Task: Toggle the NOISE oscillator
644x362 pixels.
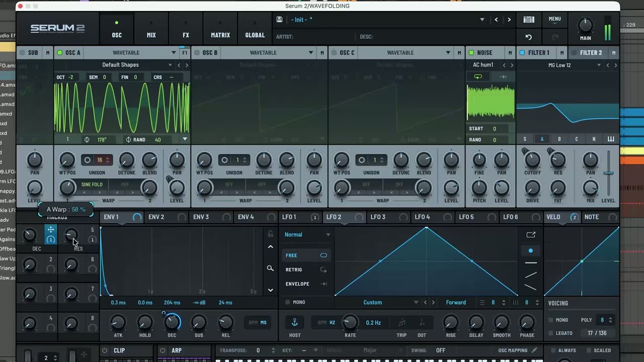Action: coord(471,53)
